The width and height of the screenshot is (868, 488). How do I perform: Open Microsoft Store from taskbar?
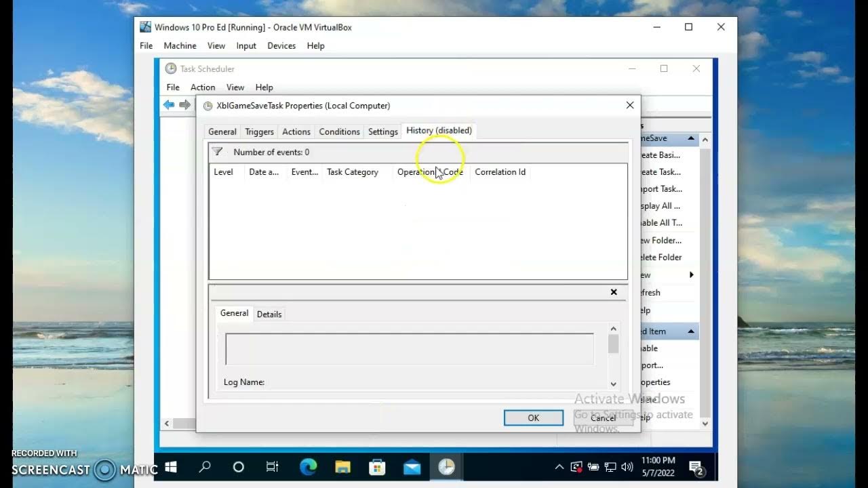pos(377,467)
